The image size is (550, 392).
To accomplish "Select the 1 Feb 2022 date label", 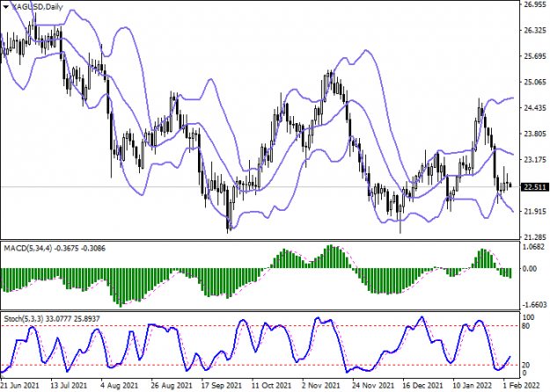I will coord(520,386).
